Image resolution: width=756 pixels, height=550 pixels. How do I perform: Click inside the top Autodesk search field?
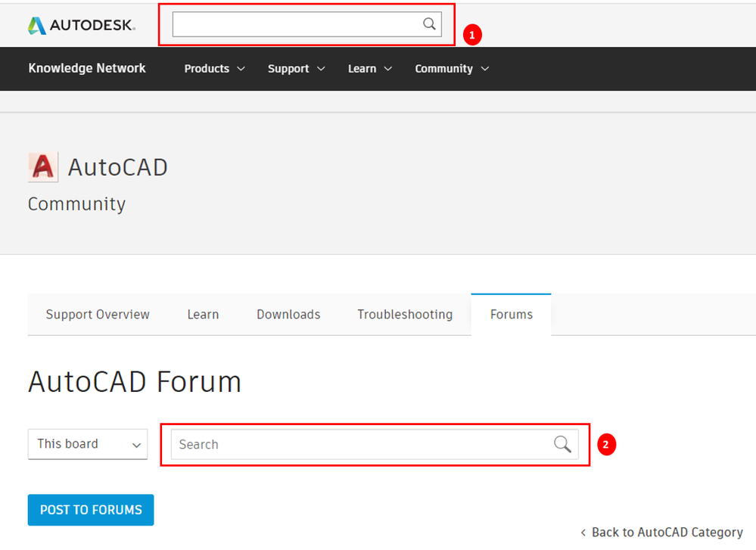pyautogui.click(x=295, y=24)
